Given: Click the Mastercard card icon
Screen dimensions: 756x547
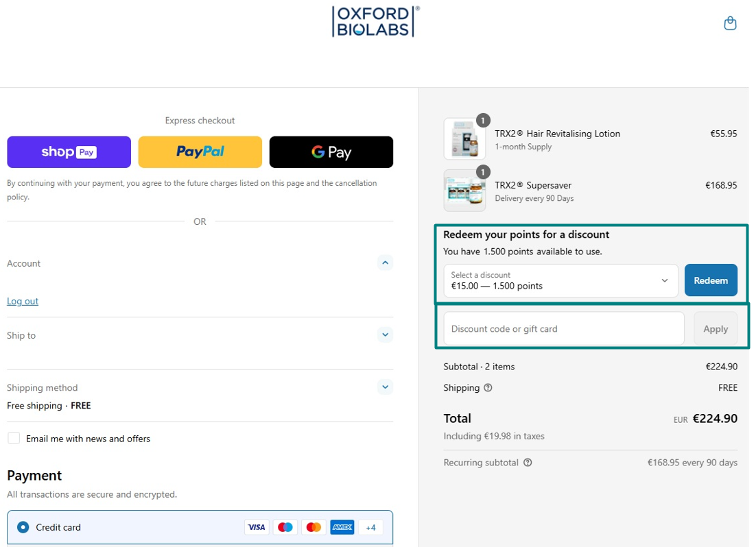Looking at the screenshot, I should click(x=314, y=527).
